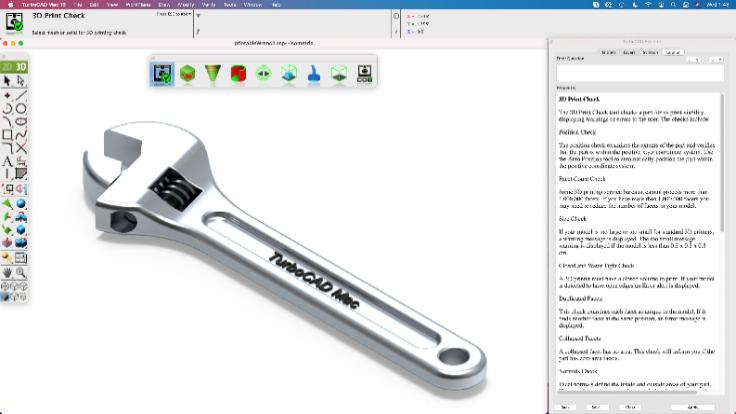Click the leftmost tab in side panel
Image resolution: width=736 pixels, height=414 pixels.
click(608, 53)
